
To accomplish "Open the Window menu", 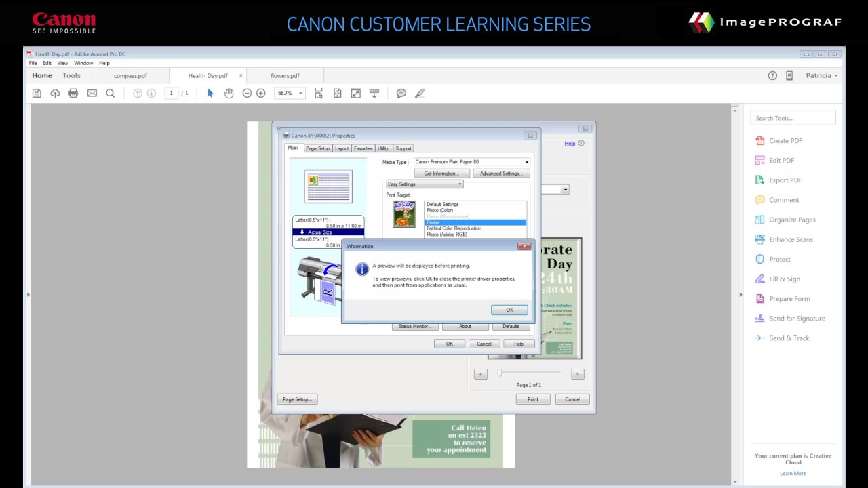I will click(x=83, y=63).
